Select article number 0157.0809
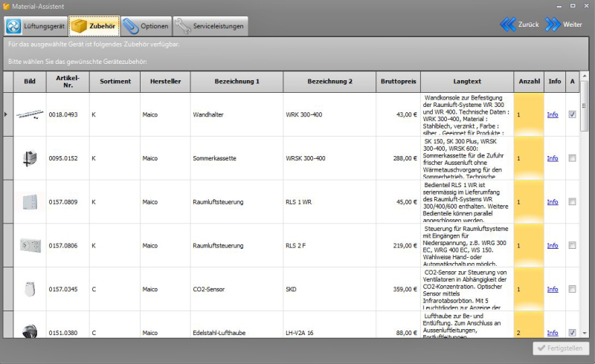 (x=63, y=202)
